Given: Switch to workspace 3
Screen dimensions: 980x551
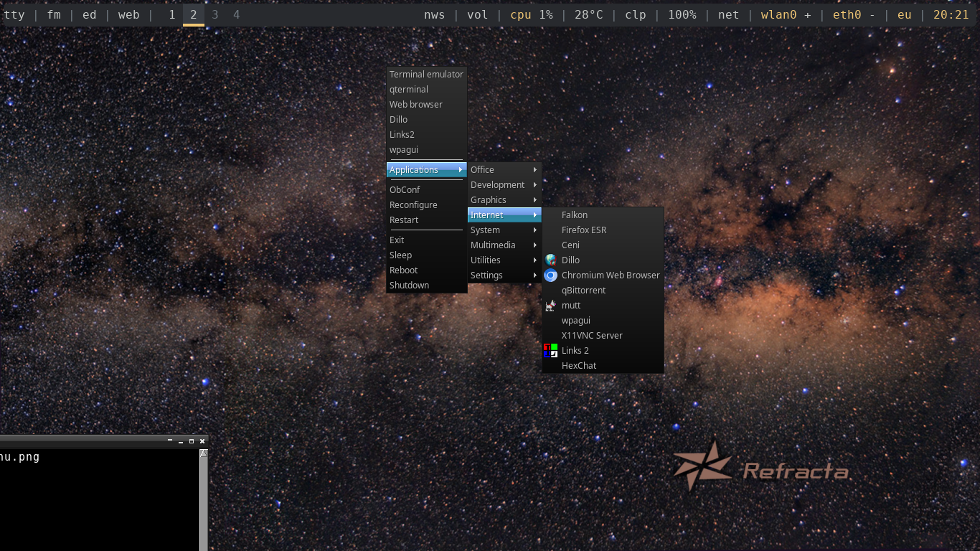Looking at the screenshot, I should coord(215,14).
